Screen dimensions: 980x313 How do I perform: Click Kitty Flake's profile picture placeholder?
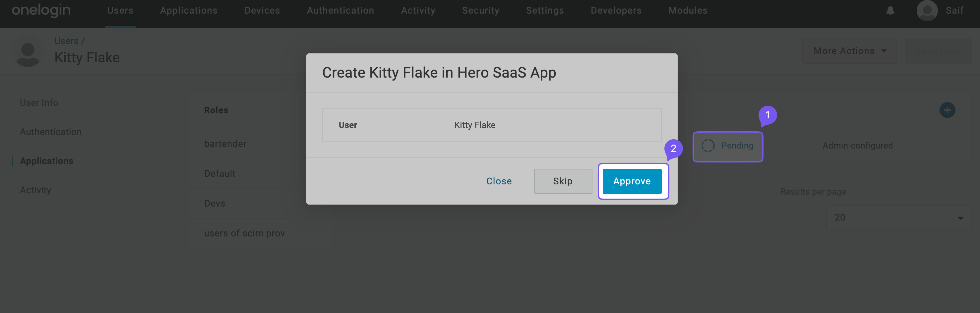click(x=28, y=51)
